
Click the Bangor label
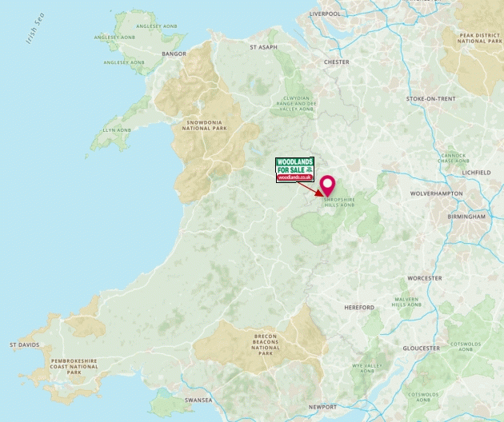(174, 54)
